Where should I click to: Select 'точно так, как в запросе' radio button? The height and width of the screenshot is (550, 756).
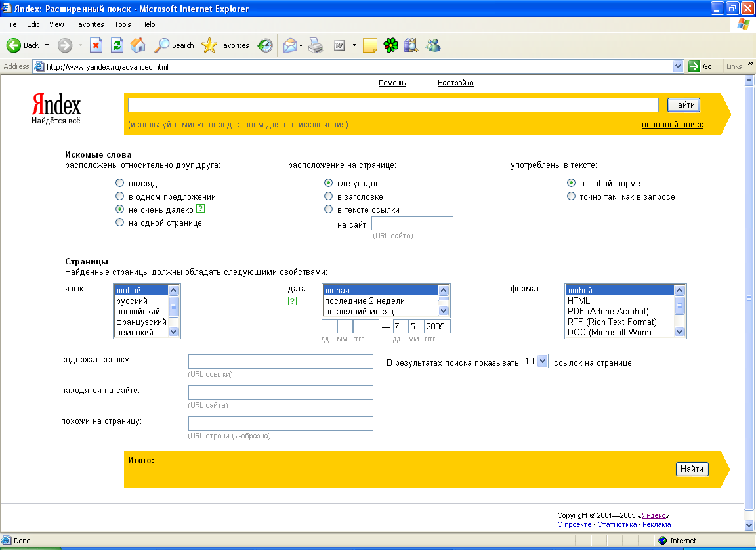[x=572, y=196]
